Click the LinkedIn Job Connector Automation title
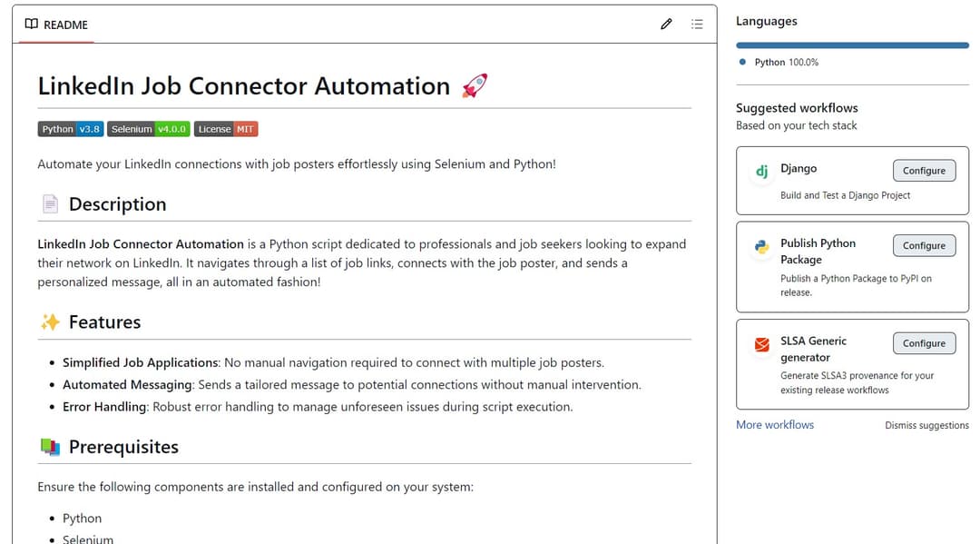Viewport: 980px width, 544px height. point(244,85)
